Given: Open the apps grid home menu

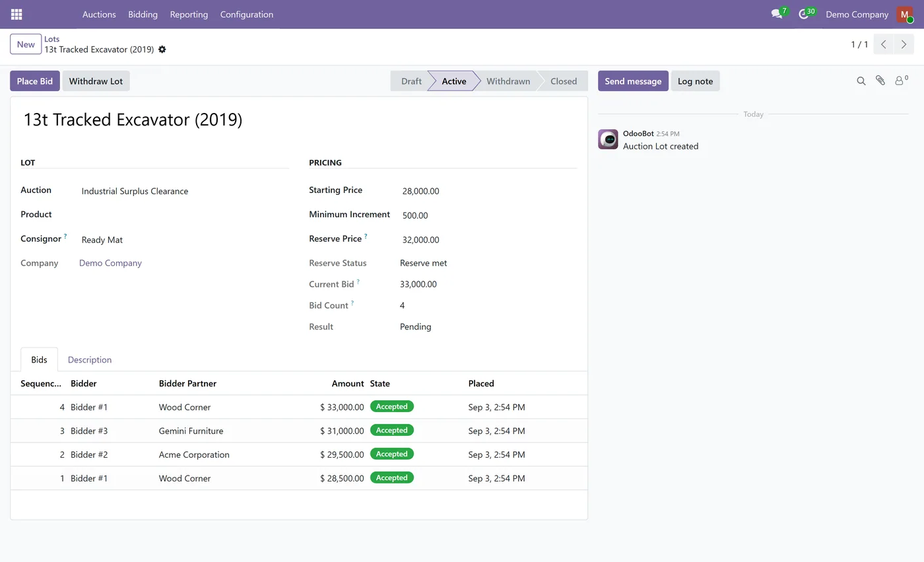Looking at the screenshot, I should [x=16, y=14].
